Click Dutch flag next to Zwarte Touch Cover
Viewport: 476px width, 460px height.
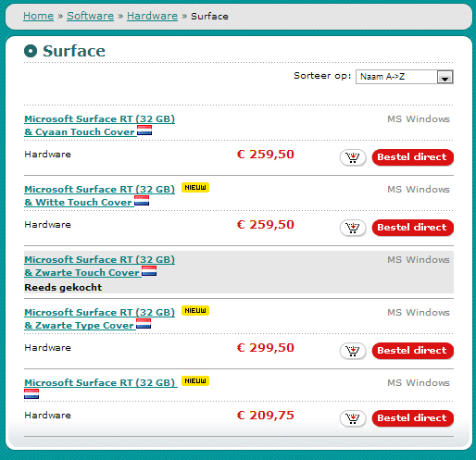[x=149, y=271]
